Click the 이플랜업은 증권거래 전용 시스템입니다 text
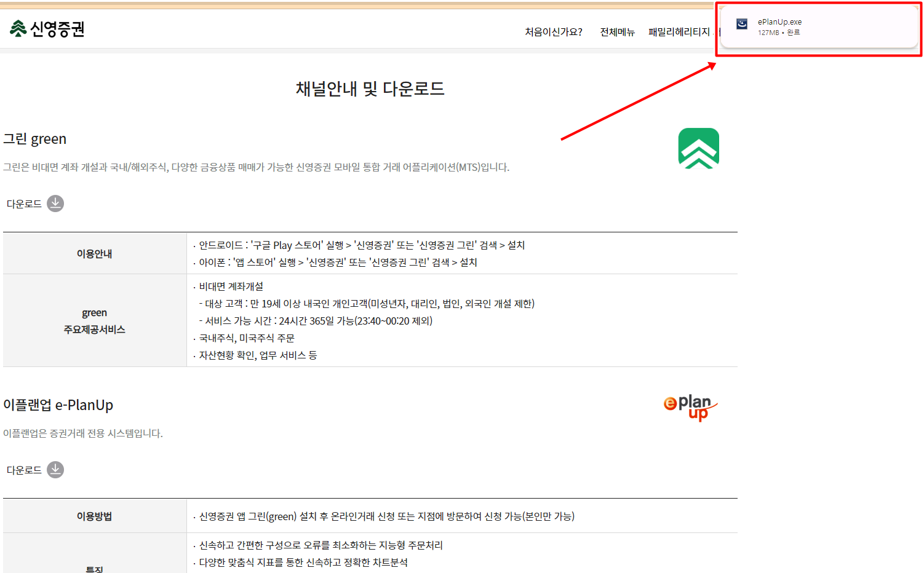924x573 pixels. coord(83,433)
